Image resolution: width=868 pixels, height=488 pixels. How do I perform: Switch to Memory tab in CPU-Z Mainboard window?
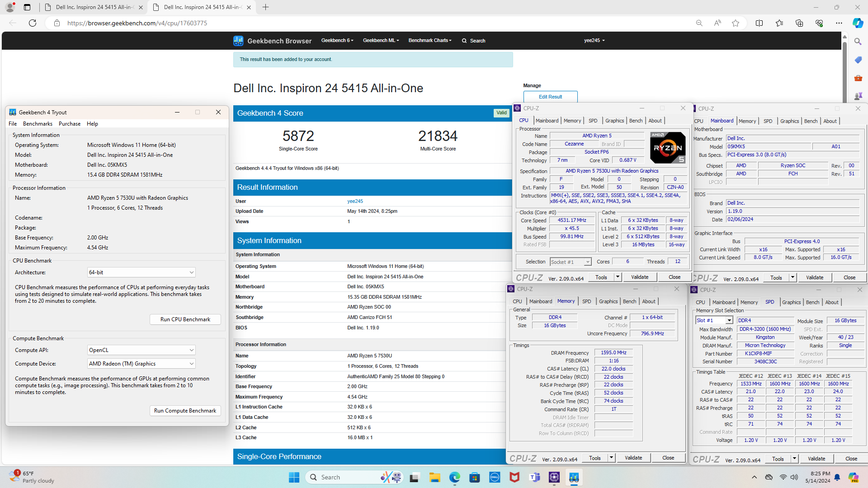(x=747, y=121)
